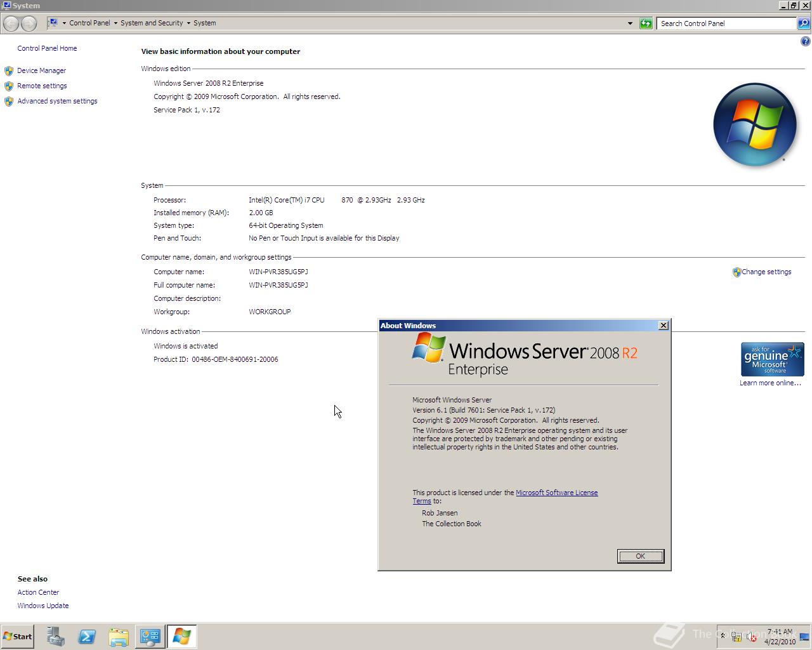
Task: Click the Forward navigation arrow
Action: [x=29, y=23]
